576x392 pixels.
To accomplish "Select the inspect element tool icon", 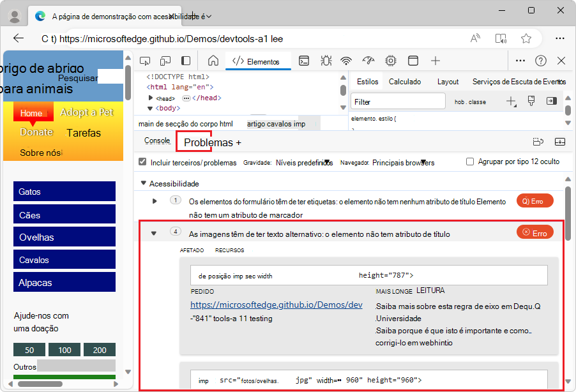I will [145, 60].
